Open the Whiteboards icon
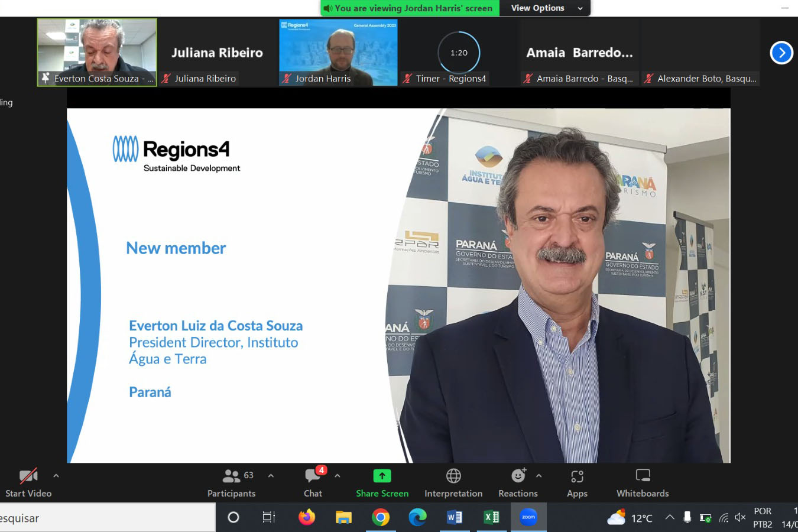The width and height of the screenshot is (798, 532). click(x=643, y=476)
